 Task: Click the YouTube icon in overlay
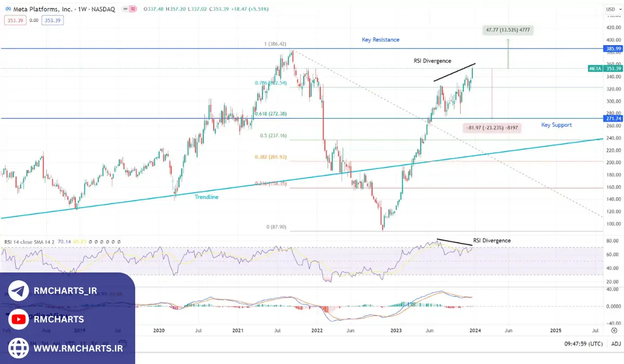pos(19,319)
